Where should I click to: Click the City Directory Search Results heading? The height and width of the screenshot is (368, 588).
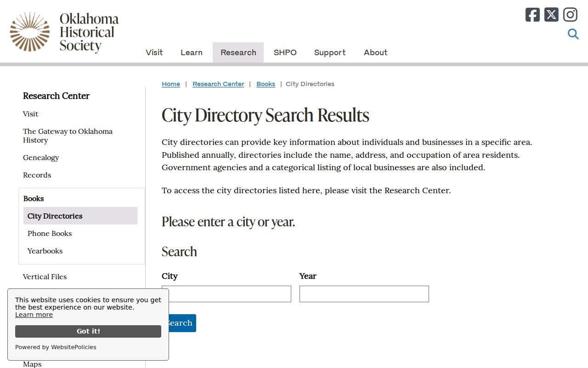pyautogui.click(x=266, y=115)
